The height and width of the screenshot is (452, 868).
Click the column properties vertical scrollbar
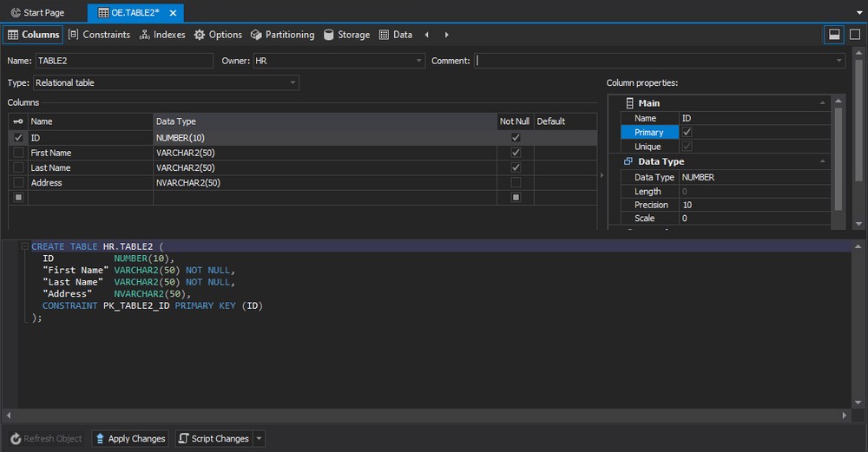(838, 160)
